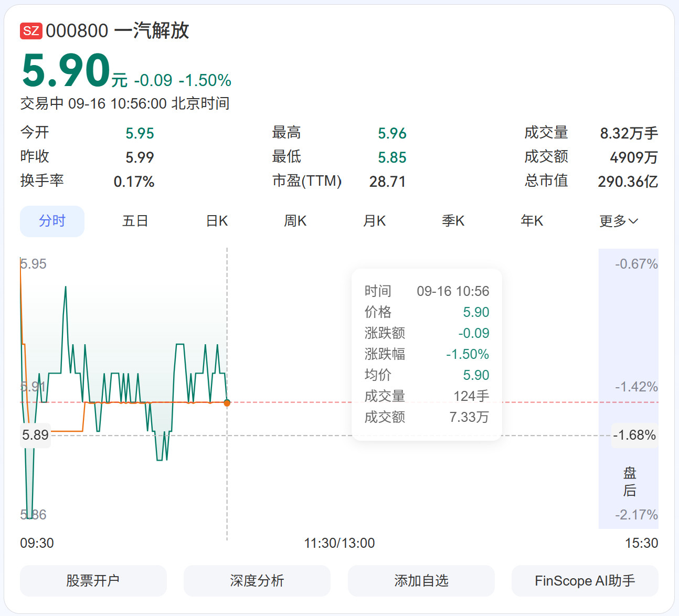Image resolution: width=679 pixels, height=616 pixels.
Task: Click the 11:30/13:00 time axis label
Action: [339, 543]
